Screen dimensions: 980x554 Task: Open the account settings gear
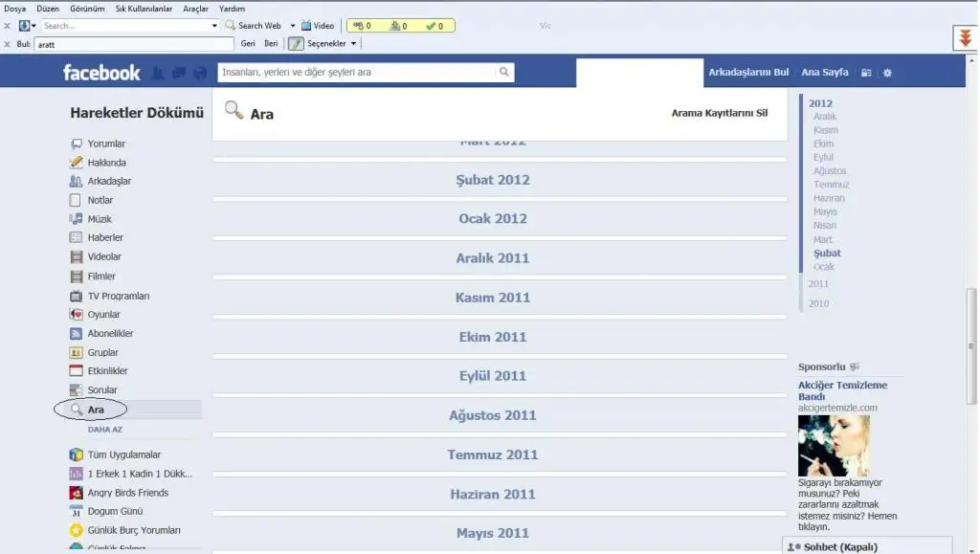[x=887, y=73]
